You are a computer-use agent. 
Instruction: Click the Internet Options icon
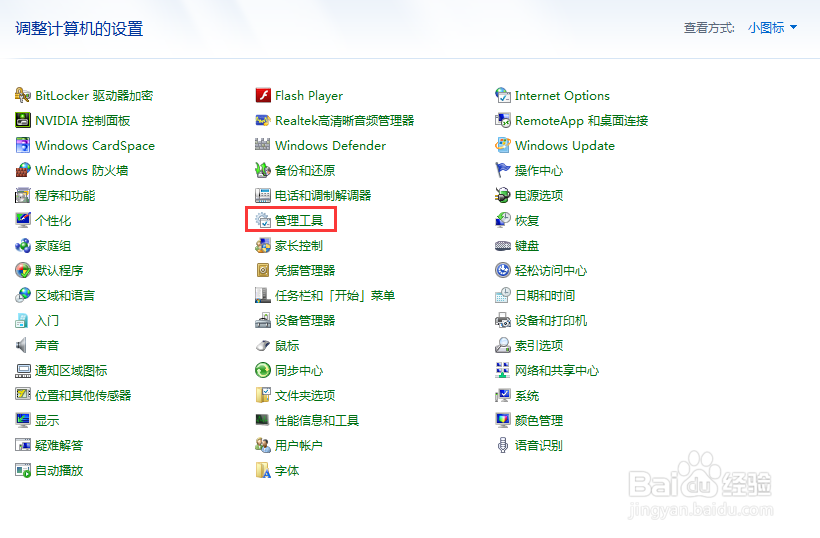pyautogui.click(x=503, y=96)
